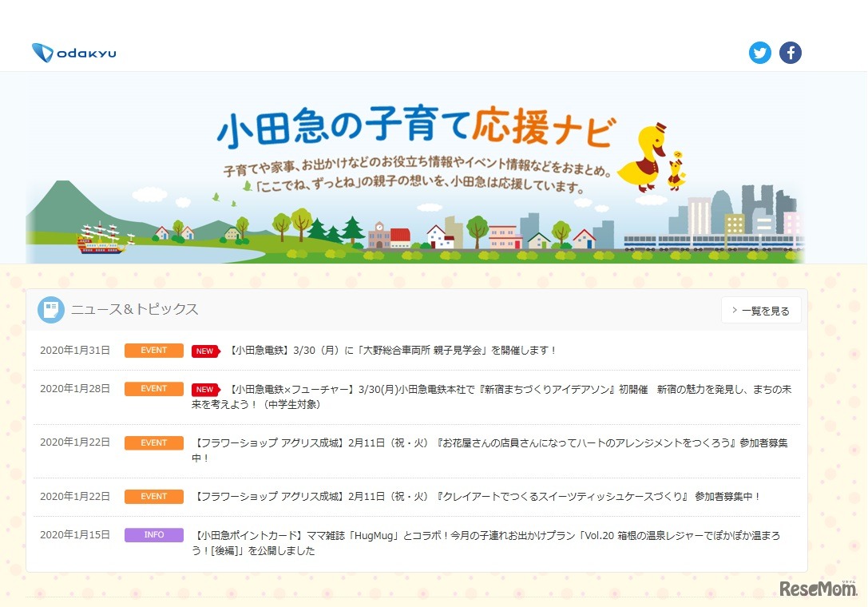Open the ハートのアレンジメント flower shop news link
Image resolution: width=868 pixels, height=607 pixels.
[490, 450]
